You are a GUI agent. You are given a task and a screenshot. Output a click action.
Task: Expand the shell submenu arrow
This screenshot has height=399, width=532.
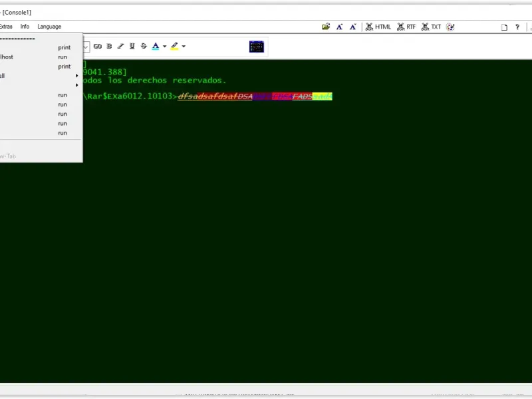[76, 76]
